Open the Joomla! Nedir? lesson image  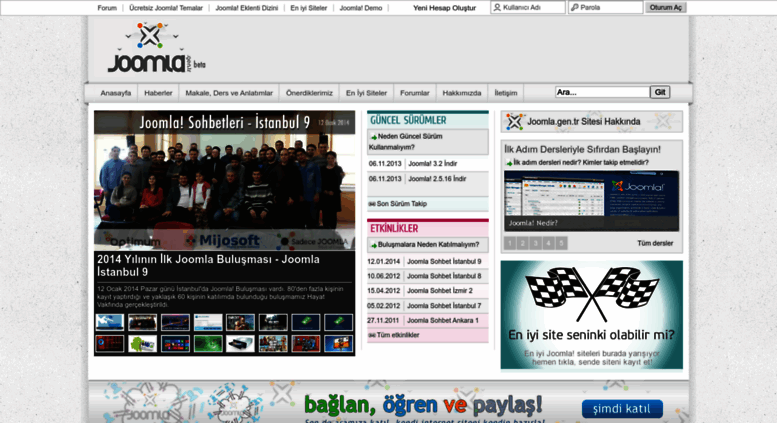592,201
